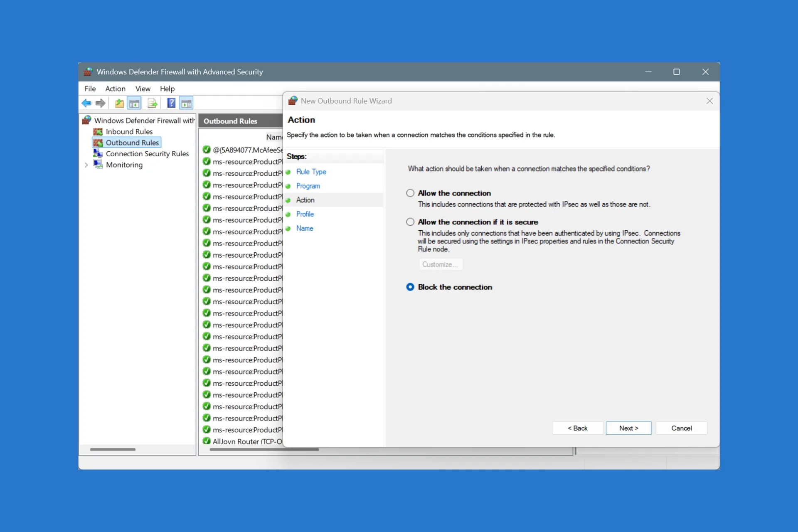Expand the Monitoring tree node
This screenshot has width=798, height=532.
point(86,165)
